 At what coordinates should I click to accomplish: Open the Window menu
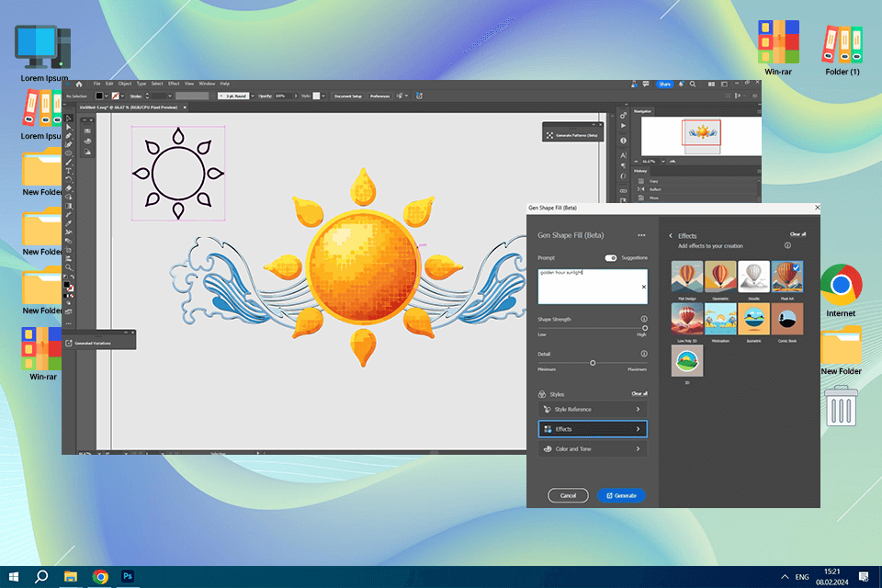click(x=207, y=84)
